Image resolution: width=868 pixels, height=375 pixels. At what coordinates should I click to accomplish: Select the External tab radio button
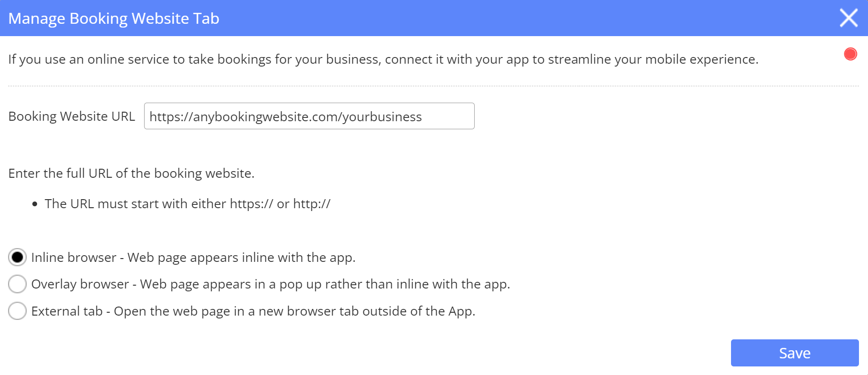[18, 311]
